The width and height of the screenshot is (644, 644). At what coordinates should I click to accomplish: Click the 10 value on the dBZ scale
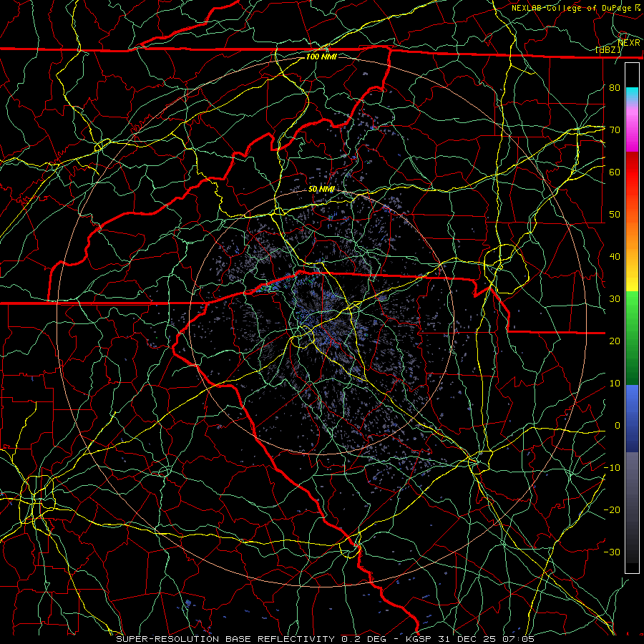tap(615, 384)
